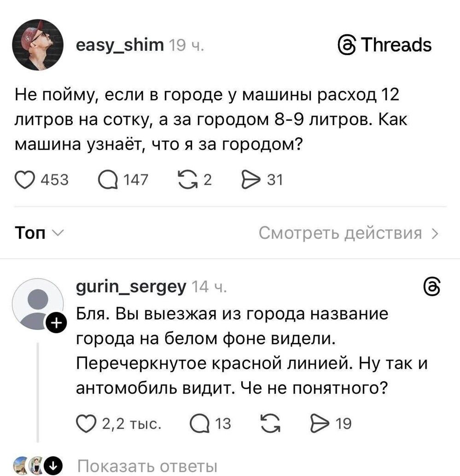
Task: Share easy_shim's post via send icon
Action: coord(253,180)
